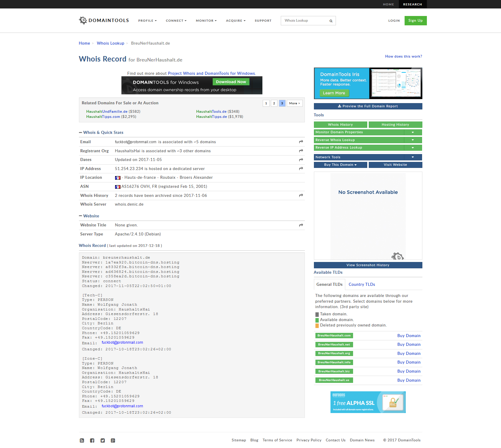Expand the Reverse Whois Lookup dropdown arrow
Viewport: 501px width, 448px height.
coord(413,140)
